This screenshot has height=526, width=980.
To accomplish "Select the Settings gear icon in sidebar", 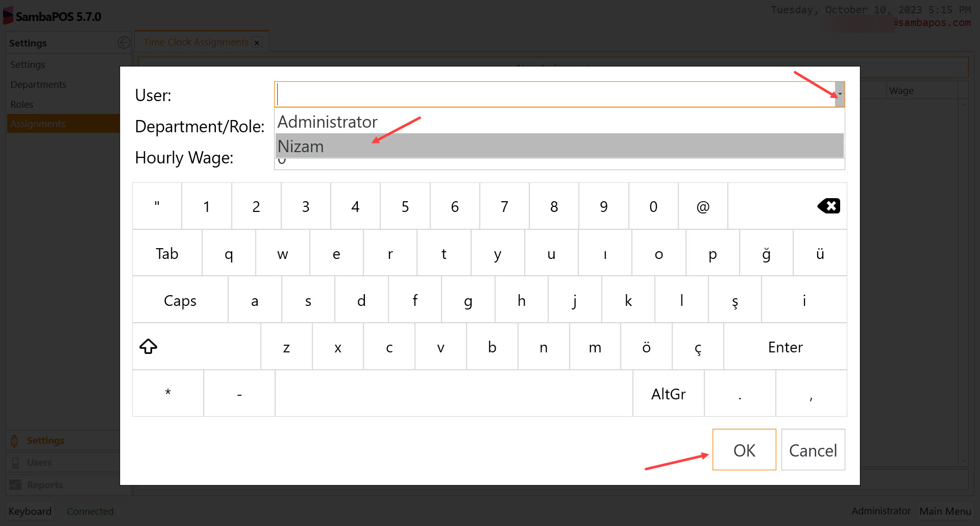I will [x=15, y=440].
